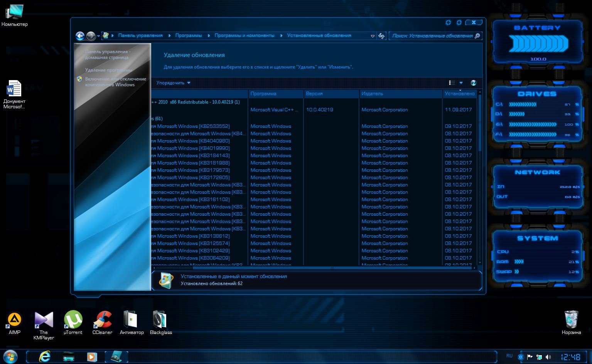Open the Explorer taskbar icon next to Internet Explorer
592x364 pixels.
69,357
